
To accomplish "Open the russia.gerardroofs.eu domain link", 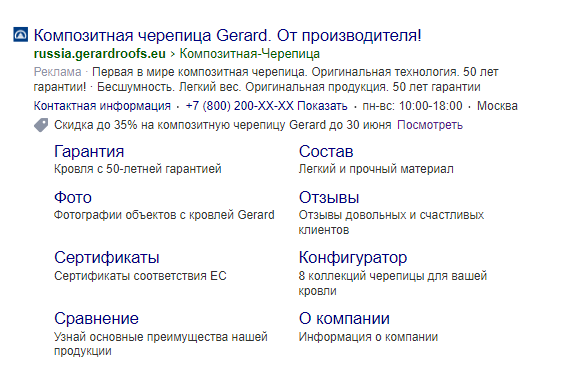I will [99, 54].
